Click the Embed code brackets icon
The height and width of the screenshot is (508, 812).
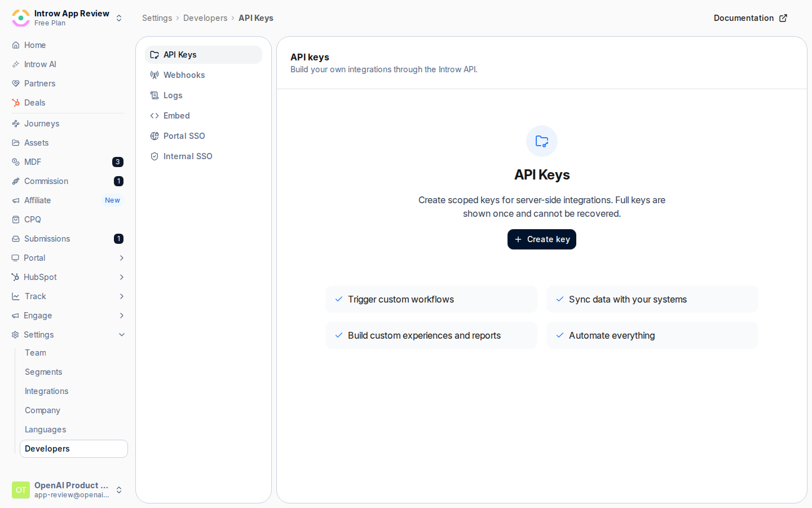pos(155,116)
